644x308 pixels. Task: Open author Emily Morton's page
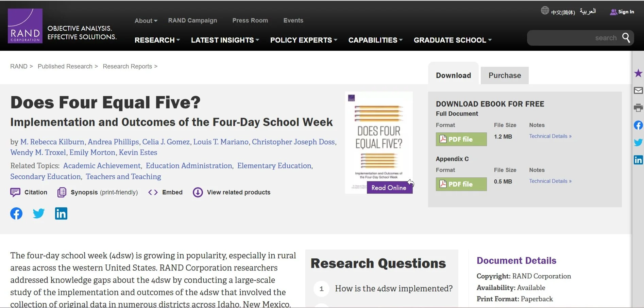pos(92,152)
